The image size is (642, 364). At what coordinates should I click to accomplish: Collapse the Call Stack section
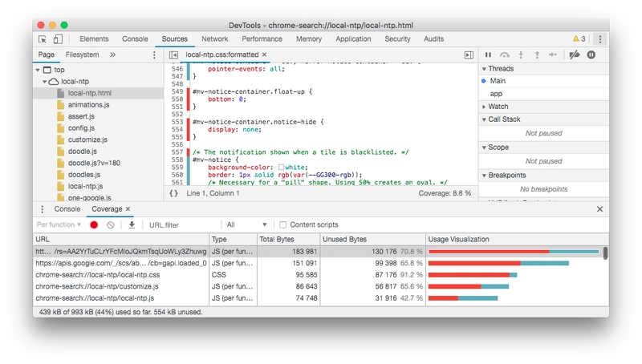pyautogui.click(x=485, y=119)
